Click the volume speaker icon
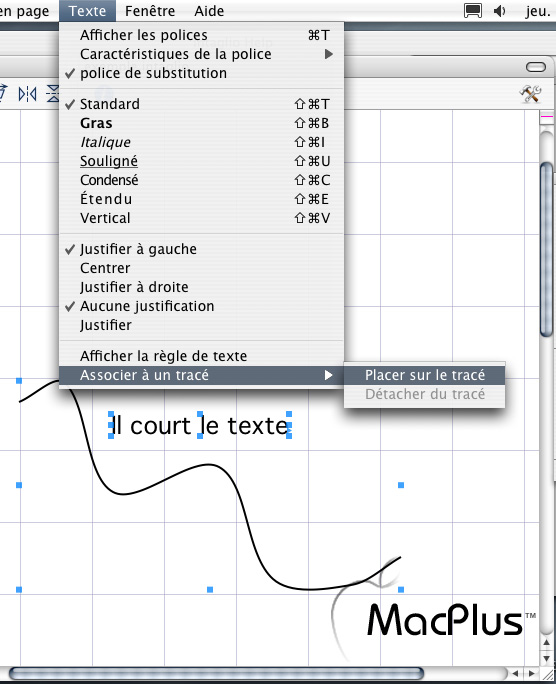The width and height of the screenshot is (556, 684). point(500,10)
